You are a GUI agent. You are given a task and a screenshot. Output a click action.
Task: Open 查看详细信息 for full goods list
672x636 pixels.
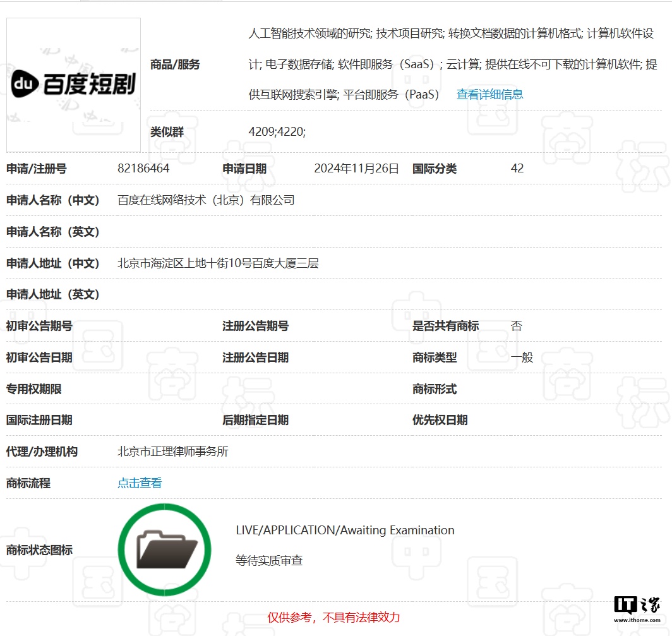point(489,93)
